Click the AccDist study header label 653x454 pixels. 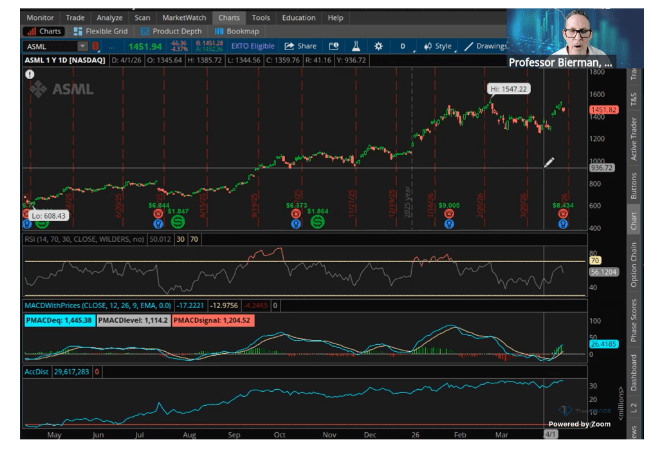pyautogui.click(x=37, y=372)
